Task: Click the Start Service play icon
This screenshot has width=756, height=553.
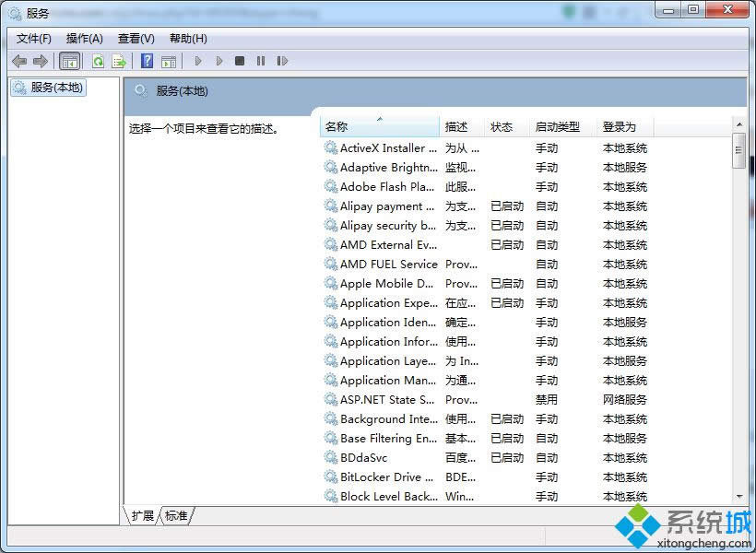Action: pyautogui.click(x=197, y=61)
